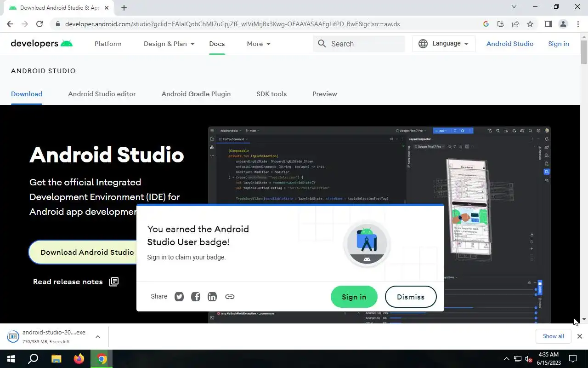The image size is (588, 368).
Task: Go back to previous page
Action: (10, 24)
